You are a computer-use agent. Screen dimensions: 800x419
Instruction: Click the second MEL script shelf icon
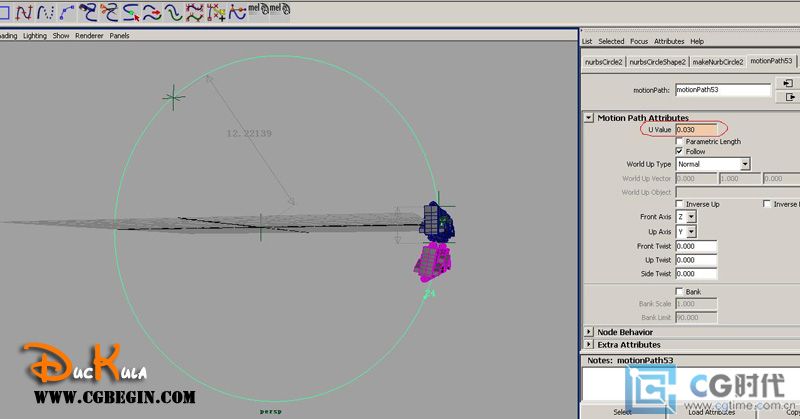(x=281, y=11)
